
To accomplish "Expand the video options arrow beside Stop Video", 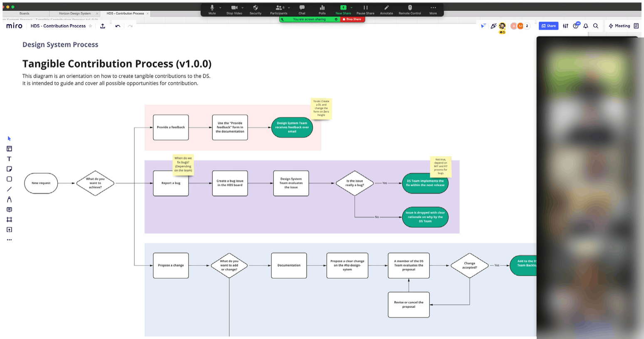I will coord(243,7).
